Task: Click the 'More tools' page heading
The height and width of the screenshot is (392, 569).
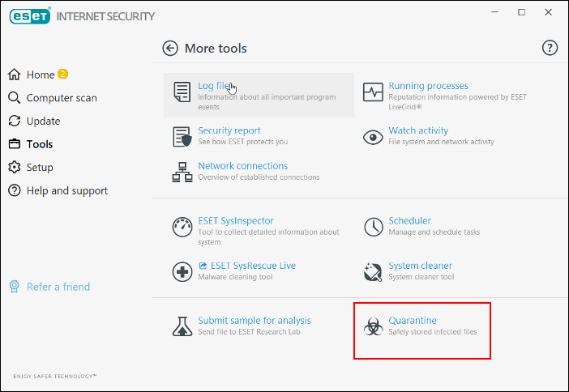Action: [216, 49]
